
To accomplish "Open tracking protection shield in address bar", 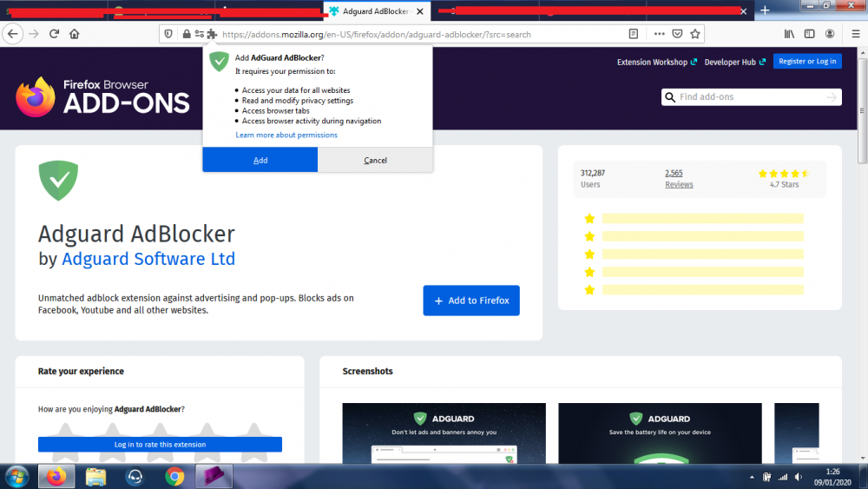I will [168, 35].
